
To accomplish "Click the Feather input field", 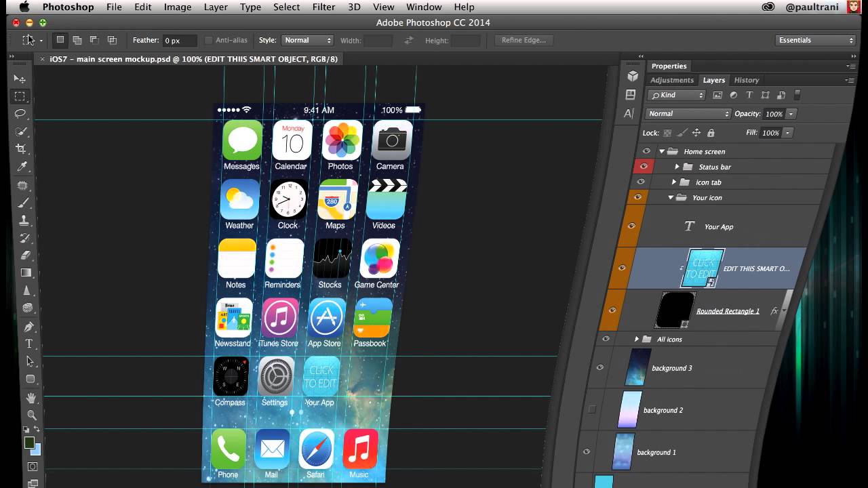I will point(180,41).
